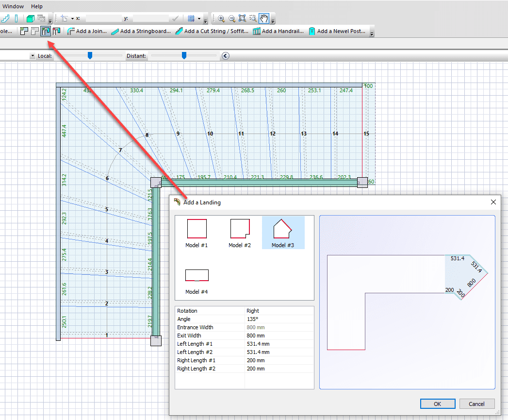Click step number 15 on the stair plan
The height and width of the screenshot is (420, 508).
click(x=366, y=134)
